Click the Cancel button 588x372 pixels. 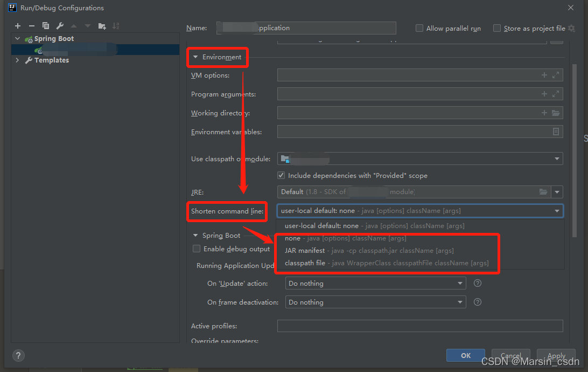511,355
